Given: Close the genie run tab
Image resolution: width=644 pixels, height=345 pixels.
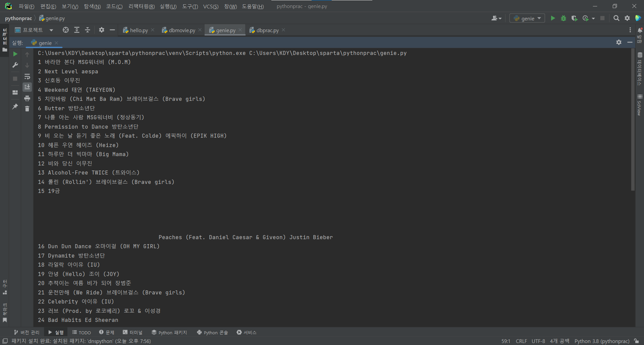Looking at the screenshot, I should 56,43.
